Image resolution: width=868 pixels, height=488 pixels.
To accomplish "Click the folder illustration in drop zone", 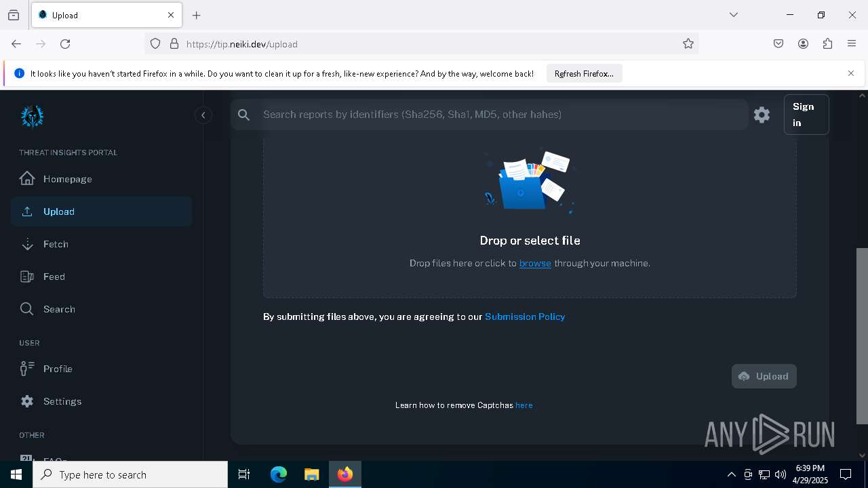I will (x=530, y=182).
